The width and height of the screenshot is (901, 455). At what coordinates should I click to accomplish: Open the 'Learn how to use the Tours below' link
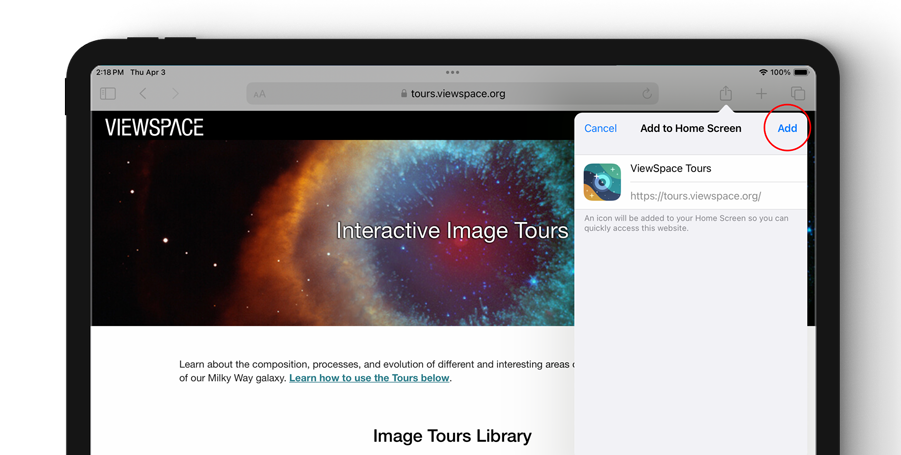tap(369, 378)
